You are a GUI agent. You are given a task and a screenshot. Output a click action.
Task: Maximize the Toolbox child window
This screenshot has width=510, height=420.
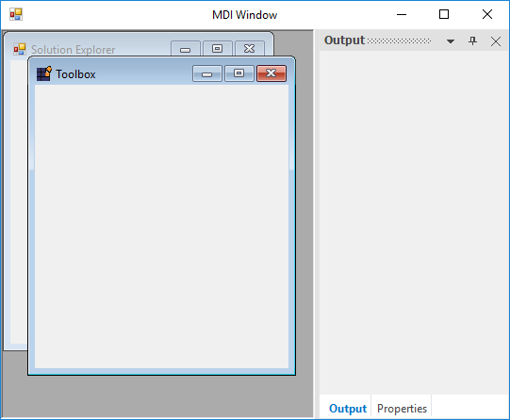click(239, 73)
